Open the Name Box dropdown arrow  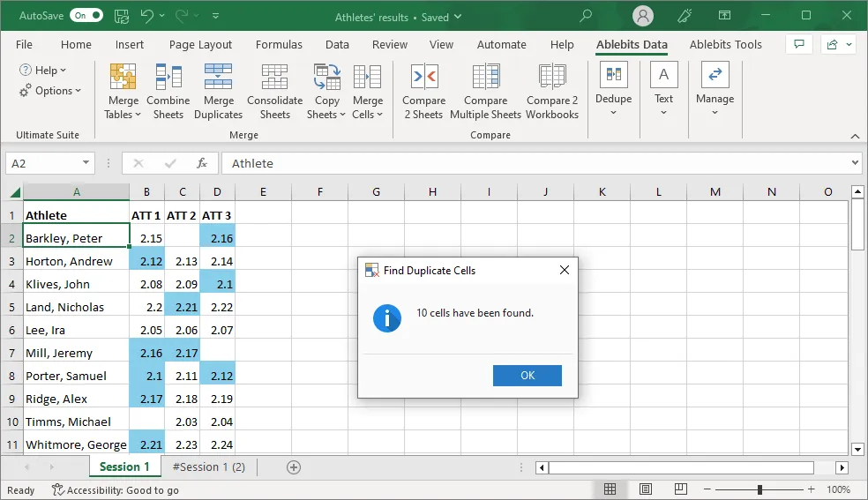point(86,162)
